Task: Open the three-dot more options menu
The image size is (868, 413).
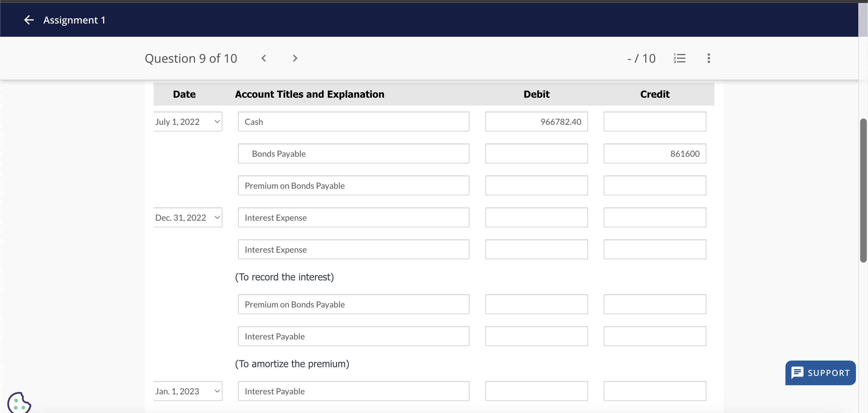Action: [709, 58]
